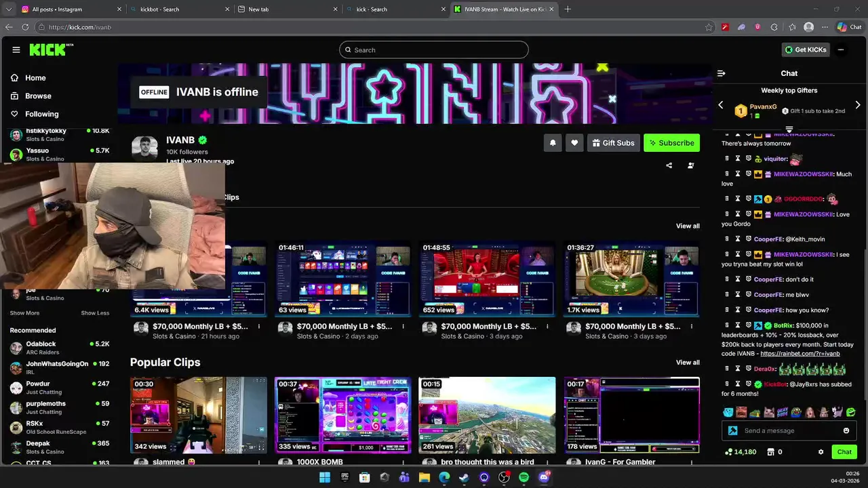Viewport: 868px width, 488px height.
Task: Send message with the green Chat button
Action: tap(844, 452)
